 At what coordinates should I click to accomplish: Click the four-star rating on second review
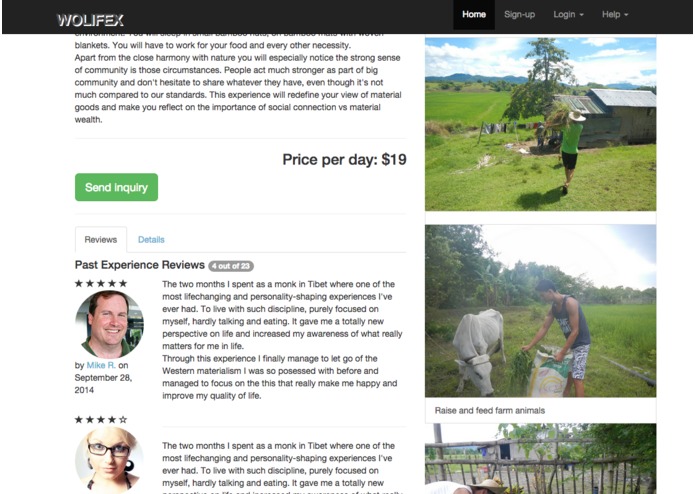coord(101,420)
